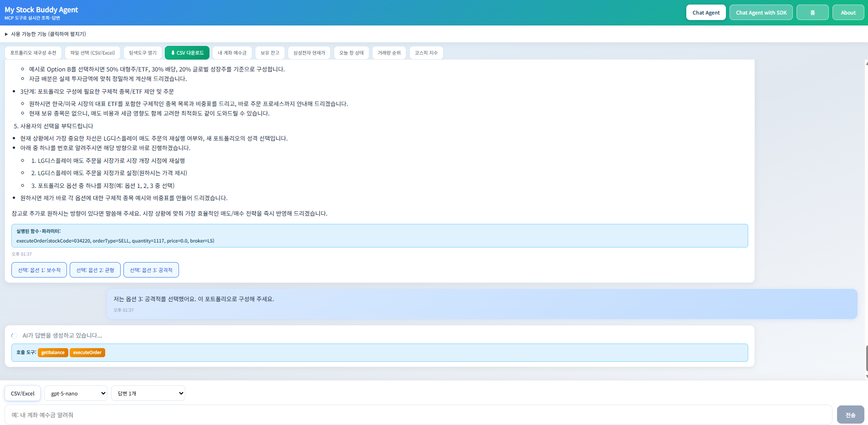Click 삼성전자 현재가 price button

coord(309,53)
